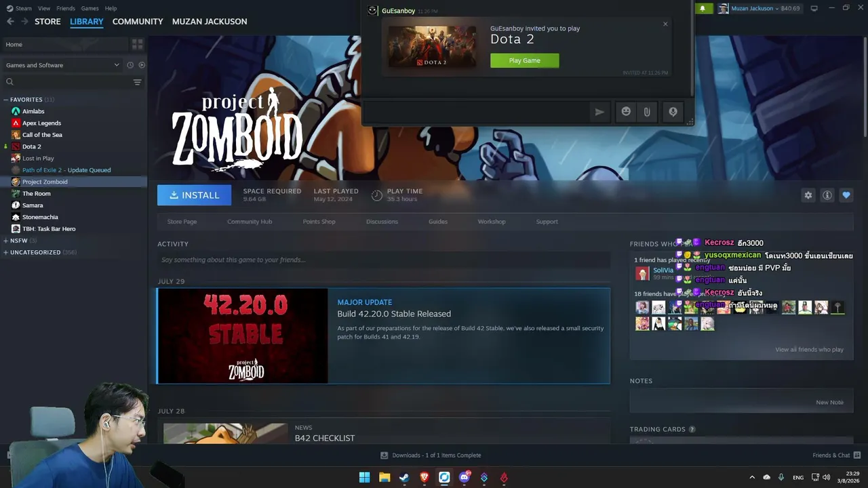The width and height of the screenshot is (868, 488).
Task: Click the Samara game icon
Action: (16, 205)
